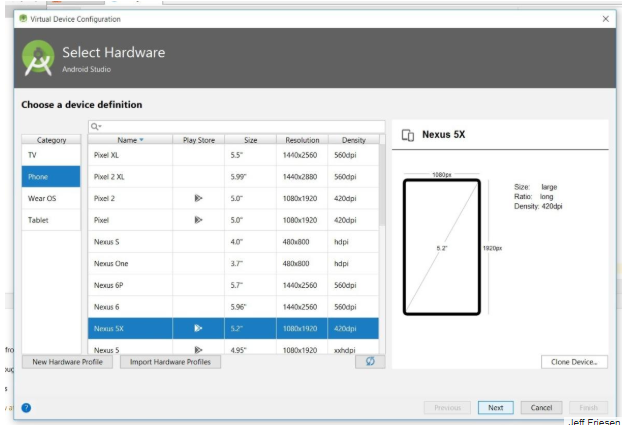Select the Nexus 5 device name

106,350
